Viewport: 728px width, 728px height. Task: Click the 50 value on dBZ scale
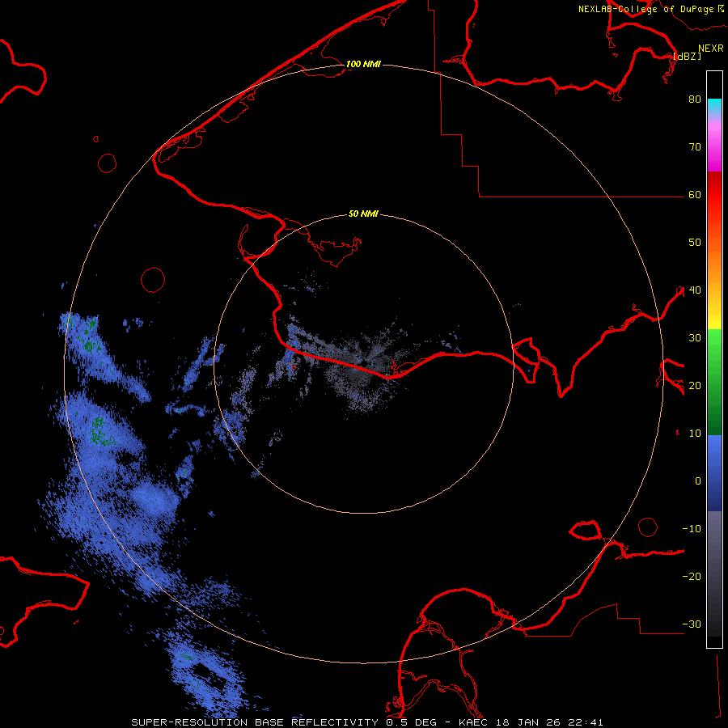tap(695, 243)
